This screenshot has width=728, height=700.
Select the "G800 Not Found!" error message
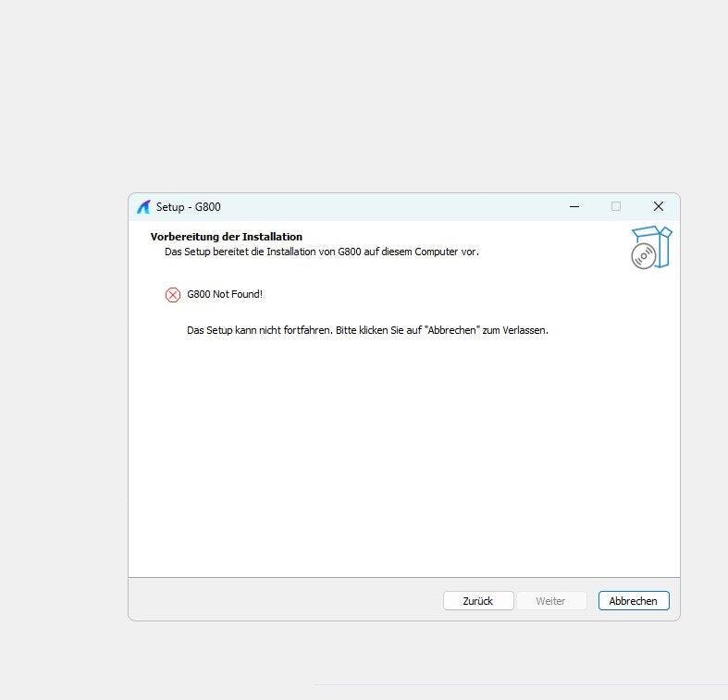click(x=225, y=294)
